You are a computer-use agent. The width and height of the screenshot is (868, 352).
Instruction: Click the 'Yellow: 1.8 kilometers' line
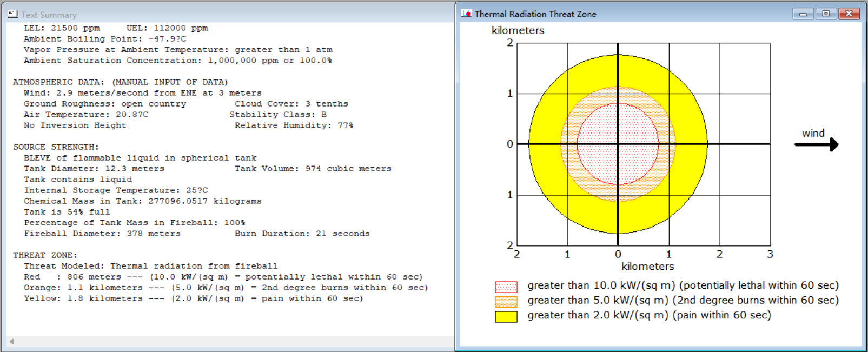pyautogui.click(x=194, y=298)
